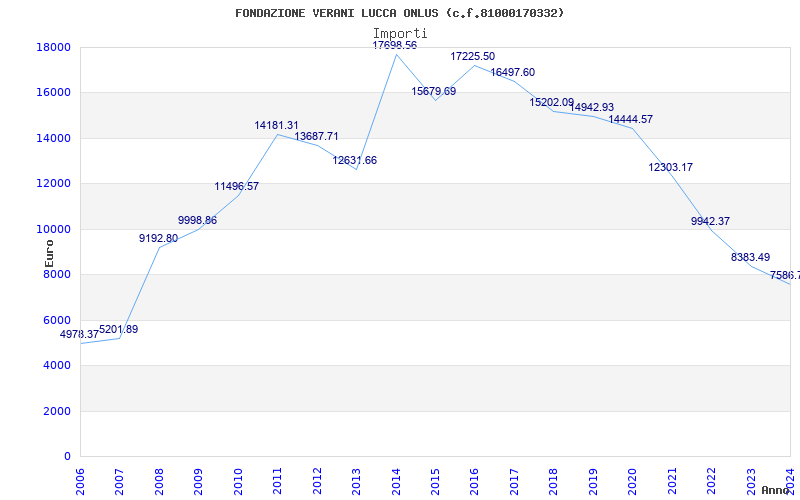Click the 2014 year axis label
The image size is (800, 500).
coord(396,481)
